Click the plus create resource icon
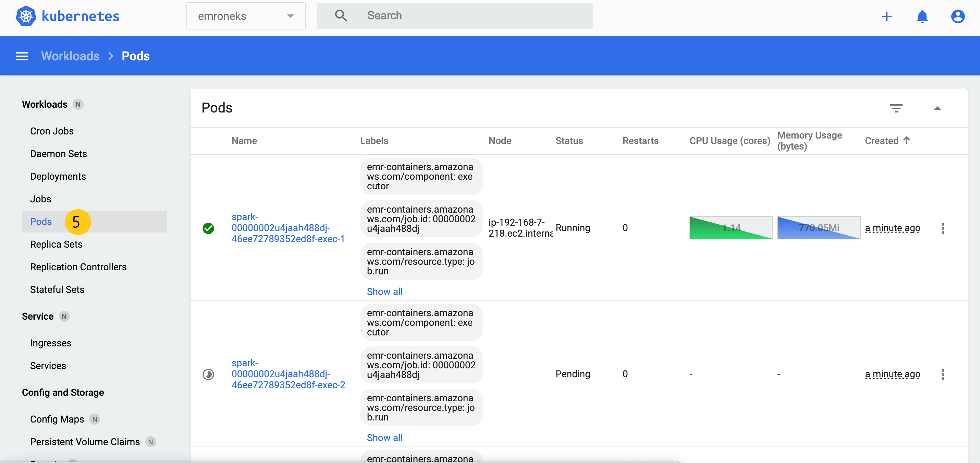The height and width of the screenshot is (463, 980). pos(886,16)
